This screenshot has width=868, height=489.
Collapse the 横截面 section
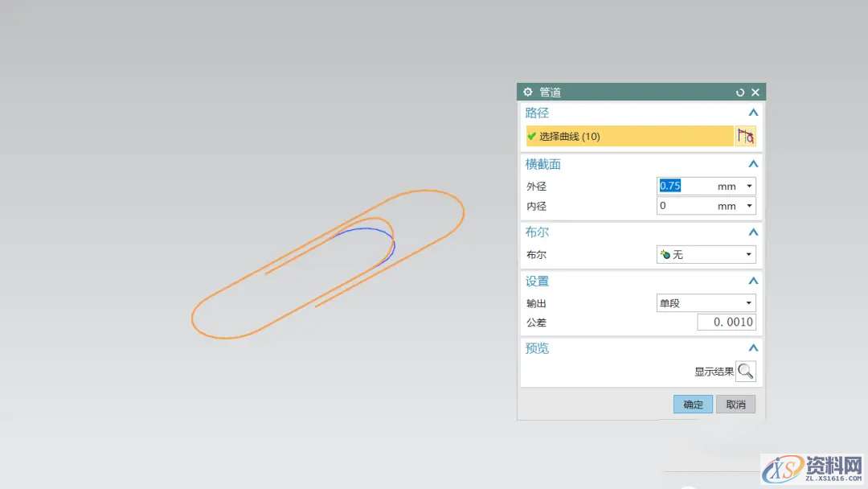753,164
